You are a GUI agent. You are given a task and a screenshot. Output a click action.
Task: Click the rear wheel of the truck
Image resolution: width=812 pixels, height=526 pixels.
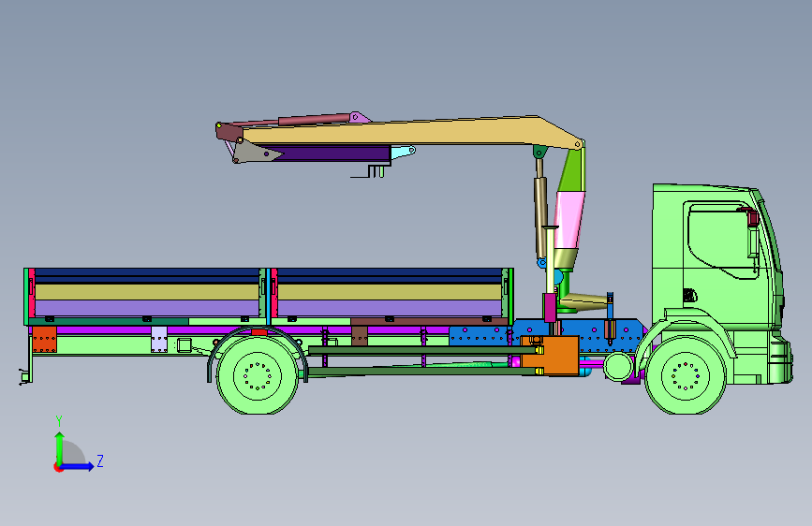tap(257, 375)
